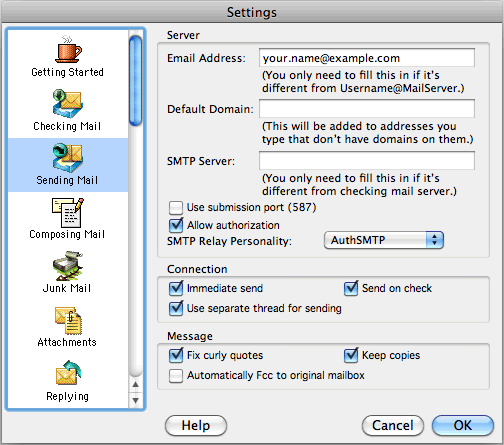
Task: Open the Replying settings icon
Action: (x=68, y=373)
